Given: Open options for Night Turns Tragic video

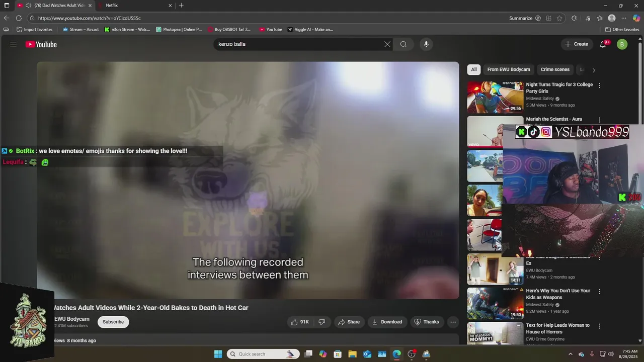Looking at the screenshot, I should coord(599,85).
